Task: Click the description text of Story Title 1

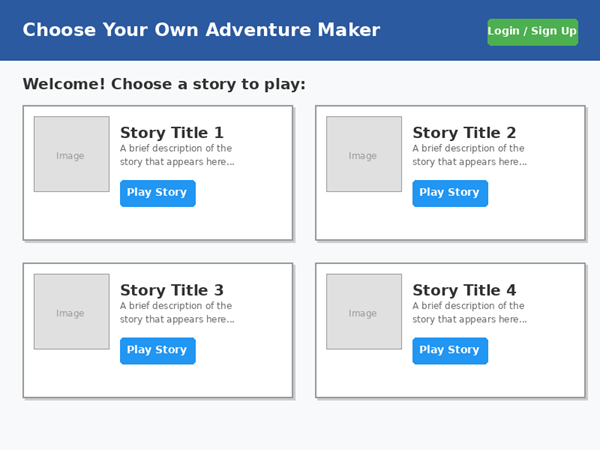Action: coord(177,155)
